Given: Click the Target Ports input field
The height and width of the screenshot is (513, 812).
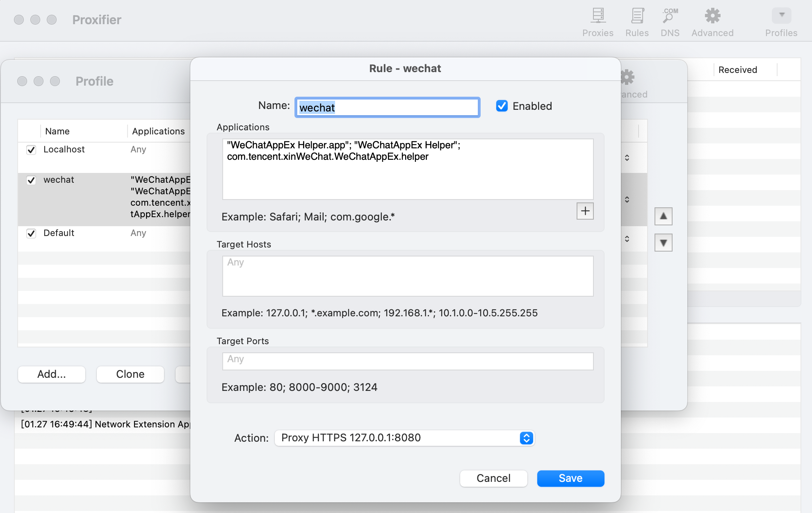Looking at the screenshot, I should [408, 361].
